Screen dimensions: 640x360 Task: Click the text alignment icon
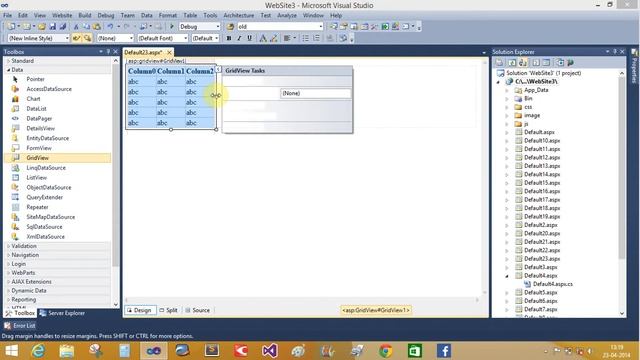(287, 38)
